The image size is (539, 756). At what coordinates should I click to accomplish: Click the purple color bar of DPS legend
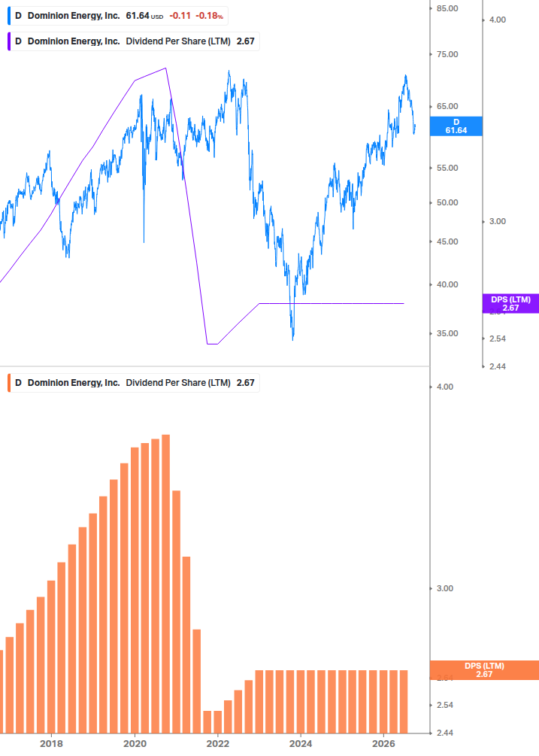[x=9, y=41]
